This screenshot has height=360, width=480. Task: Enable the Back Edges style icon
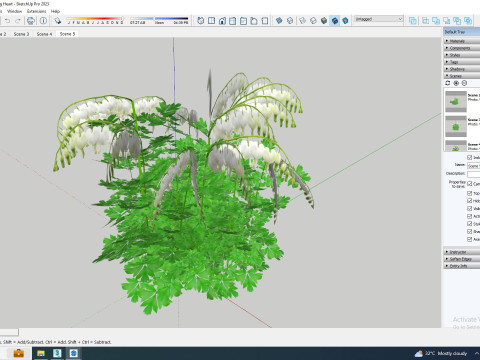(x=290, y=21)
